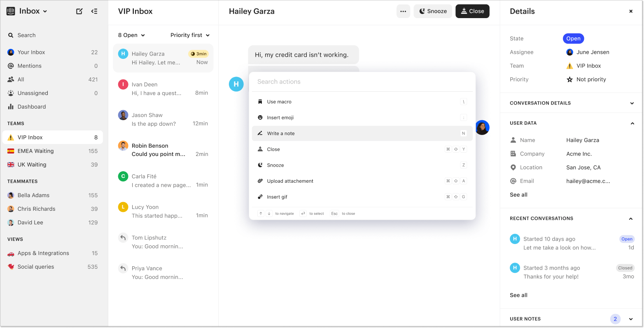The width and height of the screenshot is (644, 328).
Task: Click the email value hailey@acme.c...
Action: [x=588, y=181]
